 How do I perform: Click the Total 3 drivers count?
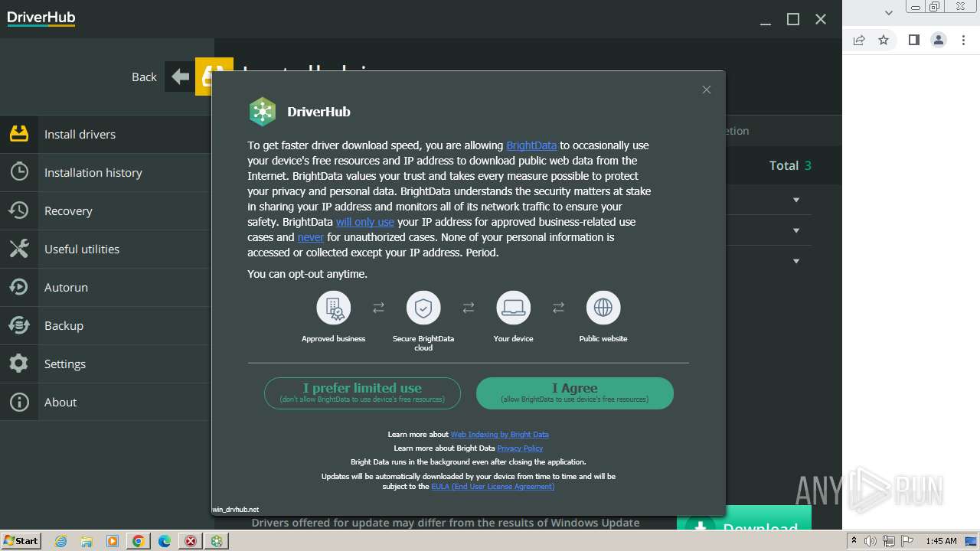point(790,165)
